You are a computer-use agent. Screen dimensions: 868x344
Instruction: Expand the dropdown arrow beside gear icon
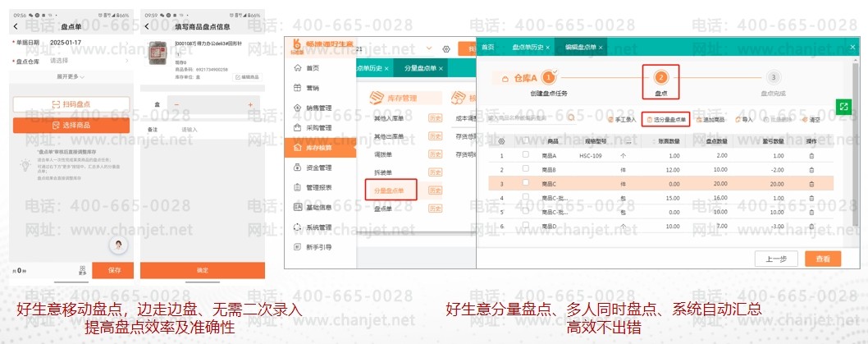pyautogui.click(x=429, y=49)
